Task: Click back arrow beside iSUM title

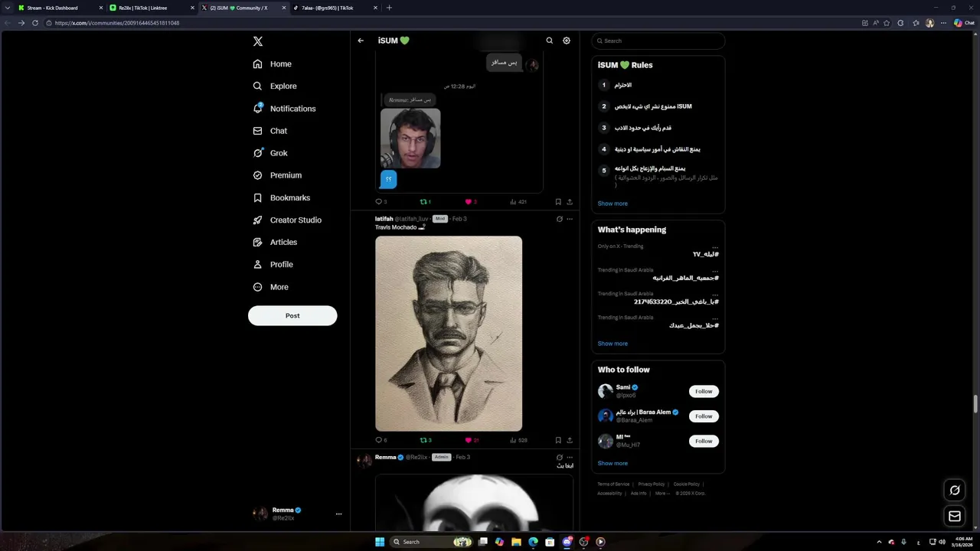Action: pos(361,41)
